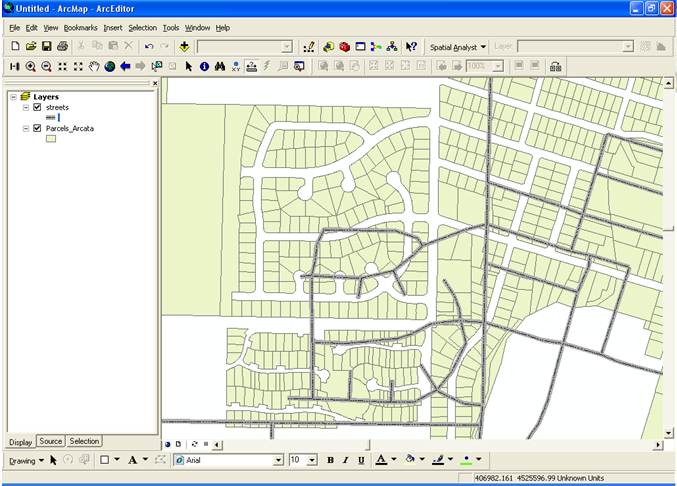
Task: Open the Arial font name dropdown
Action: 279,460
